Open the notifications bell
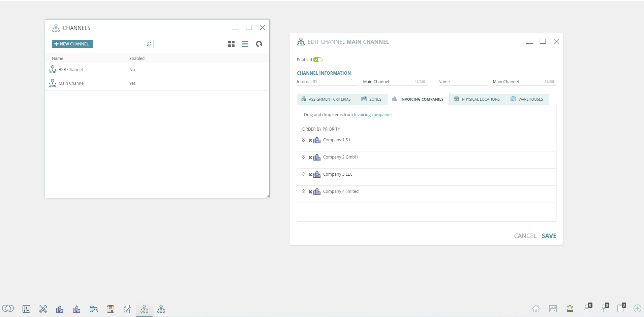This screenshot has width=644, height=317. pos(570,309)
